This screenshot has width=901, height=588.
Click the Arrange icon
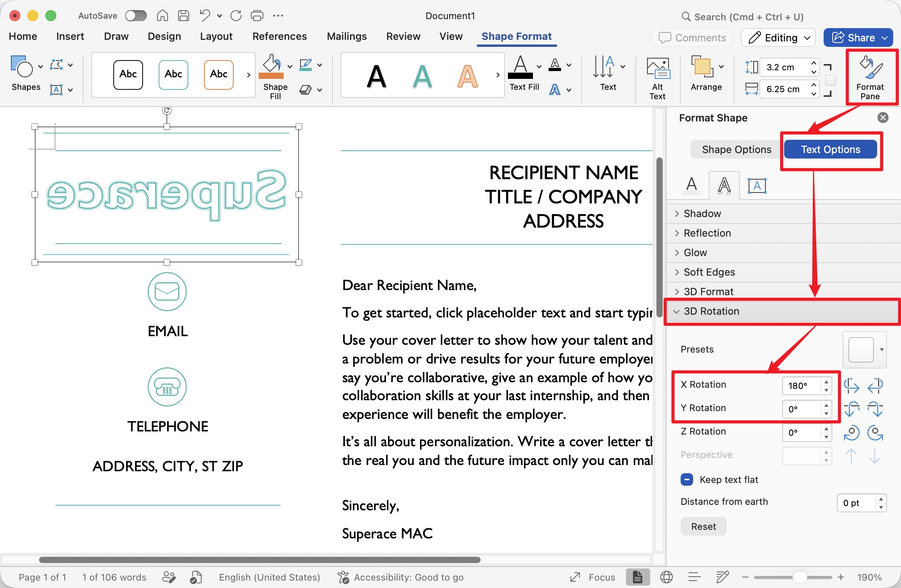(x=702, y=66)
